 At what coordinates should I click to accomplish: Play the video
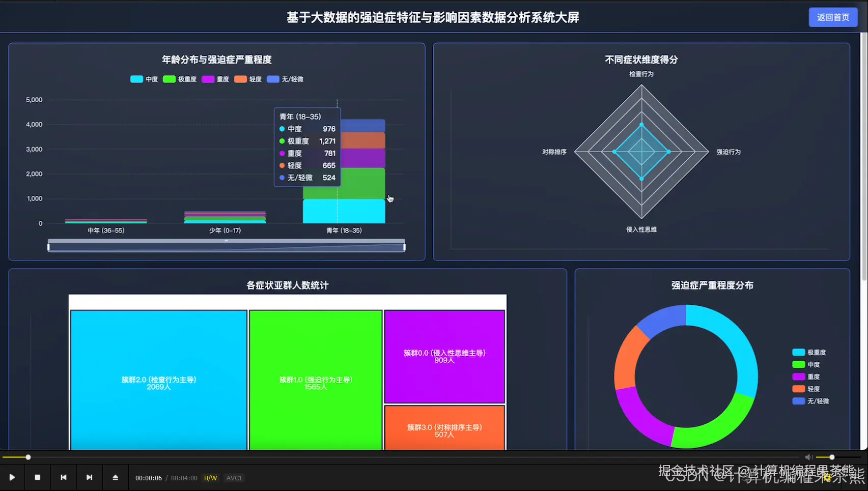[x=12, y=477]
